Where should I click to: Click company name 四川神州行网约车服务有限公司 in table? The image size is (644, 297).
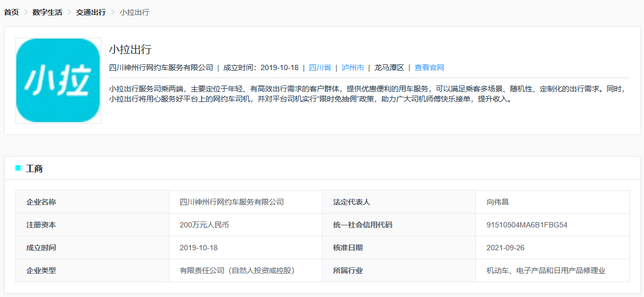(232, 202)
